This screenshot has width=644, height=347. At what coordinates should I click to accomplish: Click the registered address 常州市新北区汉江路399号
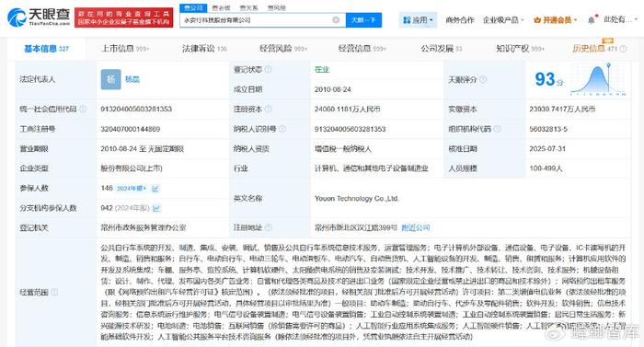point(356,227)
